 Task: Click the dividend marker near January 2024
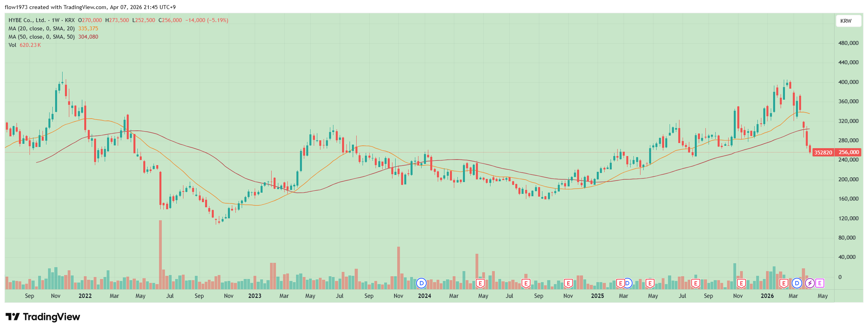(x=422, y=283)
